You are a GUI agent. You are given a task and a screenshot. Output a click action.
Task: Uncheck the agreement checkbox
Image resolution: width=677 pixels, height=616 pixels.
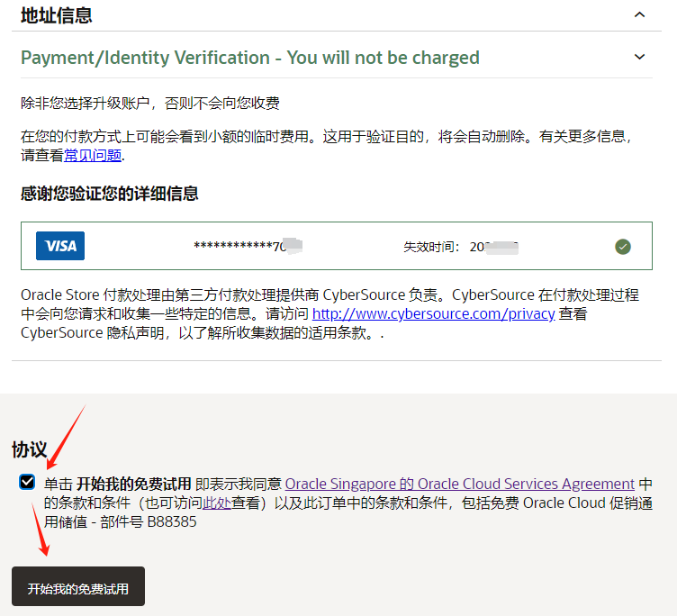pyautogui.click(x=27, y=482)
